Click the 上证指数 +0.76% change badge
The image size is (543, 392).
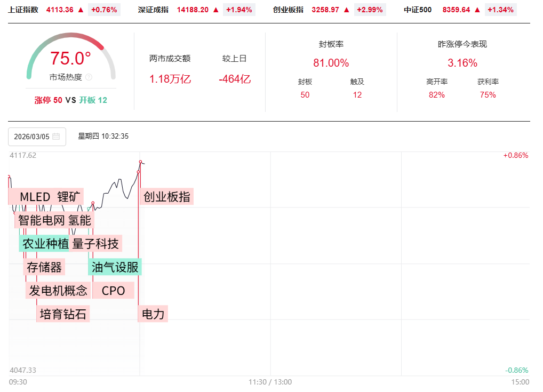pyautogui.click(x=105, y=10)
